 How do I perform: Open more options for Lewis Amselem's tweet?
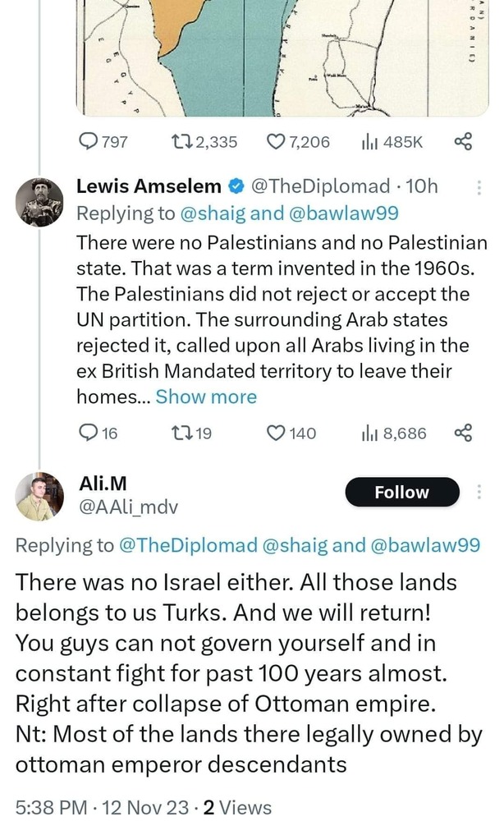click(479, 188)
